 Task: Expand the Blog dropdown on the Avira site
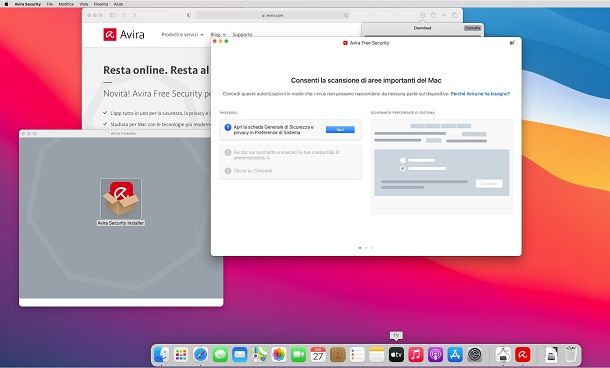click(218, 35)
